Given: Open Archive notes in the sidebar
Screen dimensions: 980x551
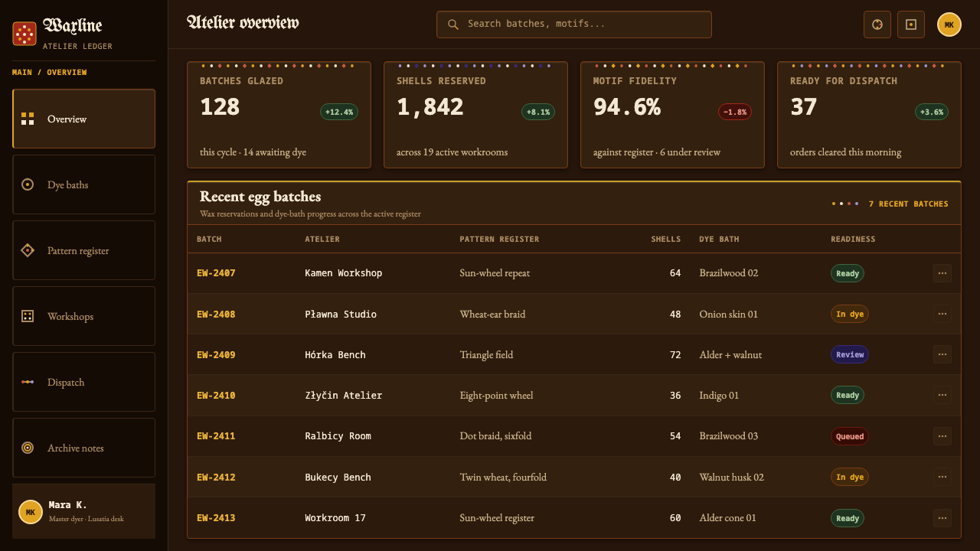Looking at the screenshot, I should tap(83, 448).
